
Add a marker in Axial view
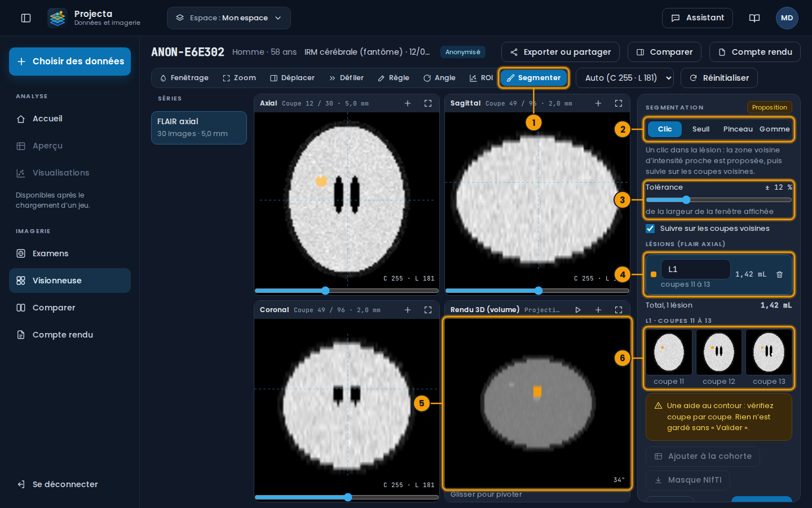point(408,103)
